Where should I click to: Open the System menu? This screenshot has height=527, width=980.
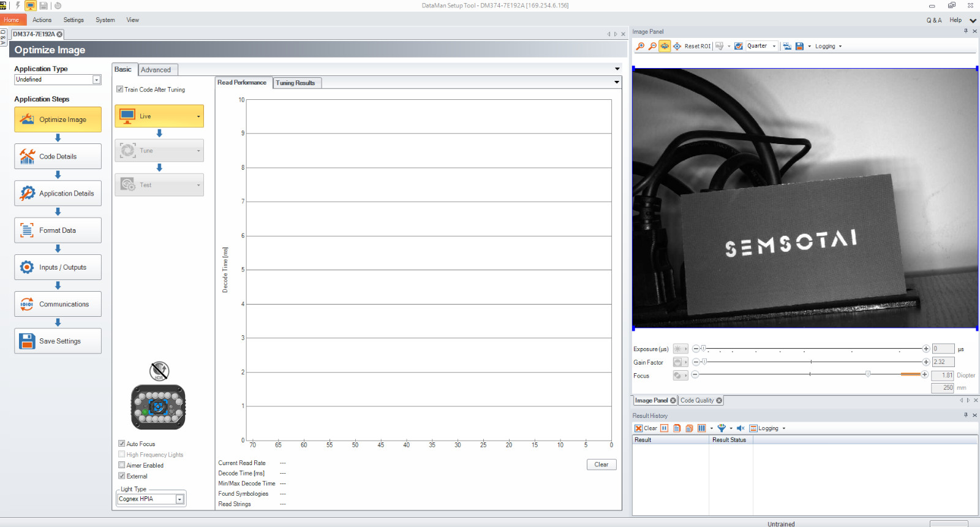[x=105, y=20]
